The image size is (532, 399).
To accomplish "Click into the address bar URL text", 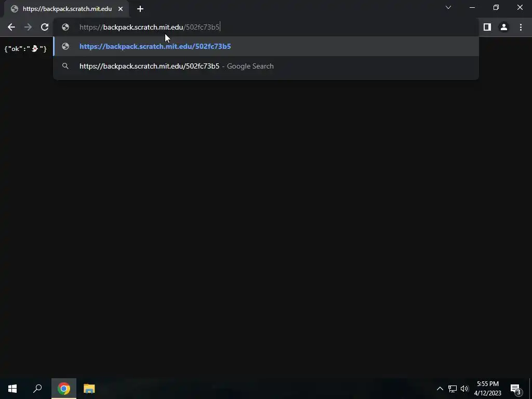I will pyautogui.click(x=150, y=27).
